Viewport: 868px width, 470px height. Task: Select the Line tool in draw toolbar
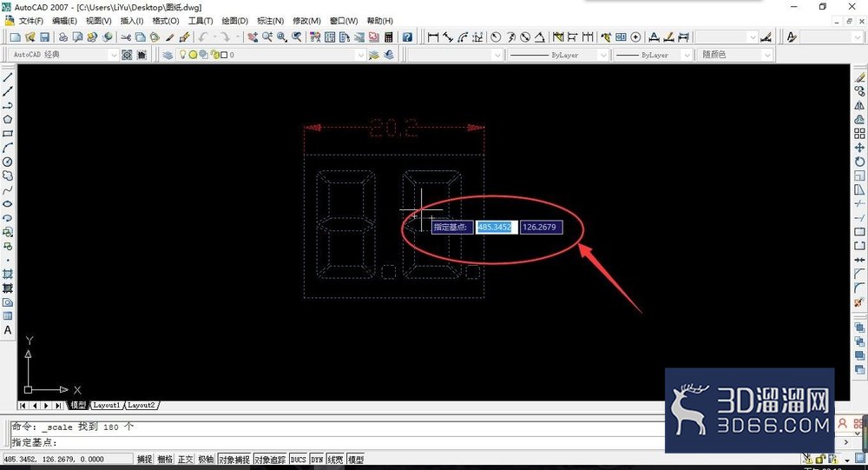click(8, 77)
